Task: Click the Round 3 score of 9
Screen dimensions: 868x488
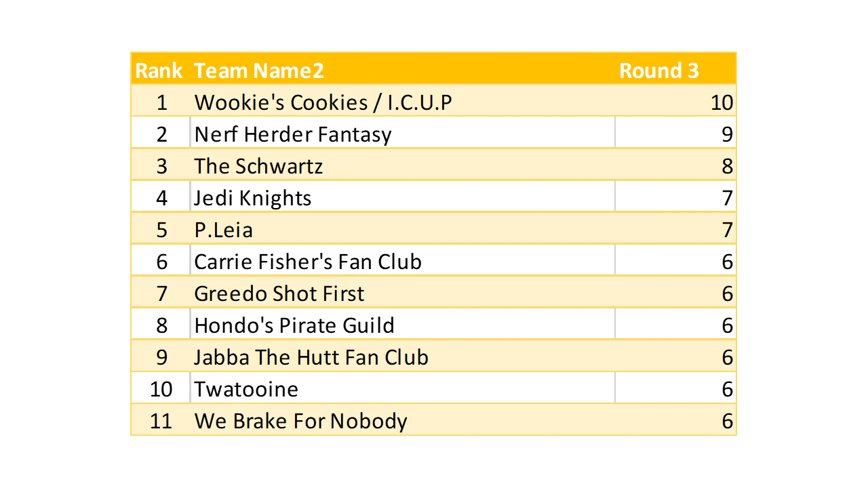Action: pos(727,134)
